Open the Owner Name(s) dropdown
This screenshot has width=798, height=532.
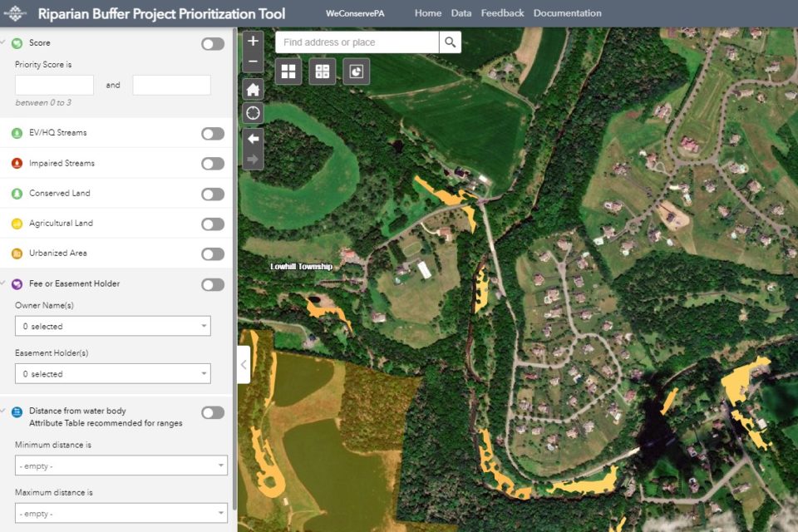pos(113,326)
